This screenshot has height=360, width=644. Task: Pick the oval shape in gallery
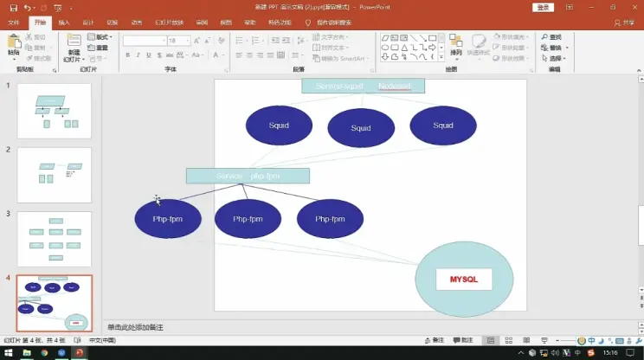coord(385,48)
